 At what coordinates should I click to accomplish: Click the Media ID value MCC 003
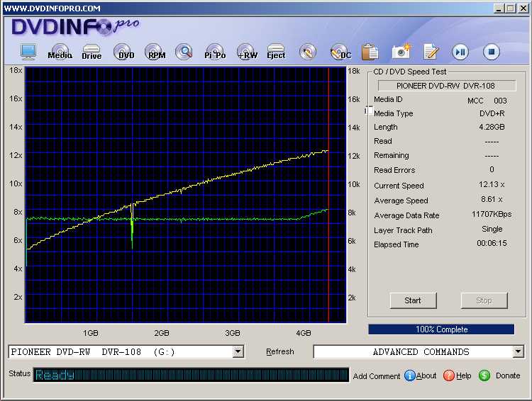[x=487, y=101]
